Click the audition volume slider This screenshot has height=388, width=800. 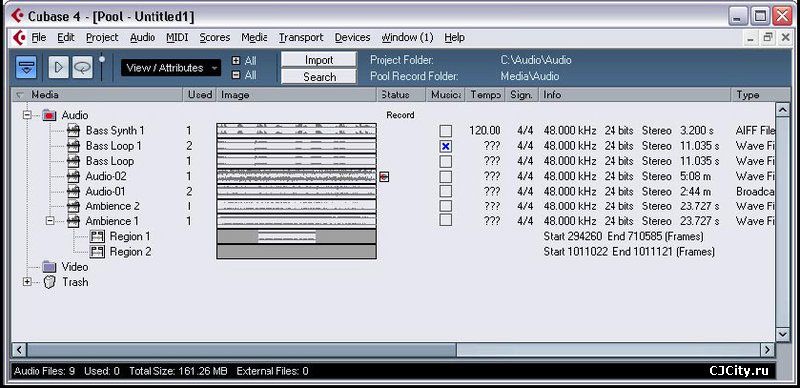[103, 66]
